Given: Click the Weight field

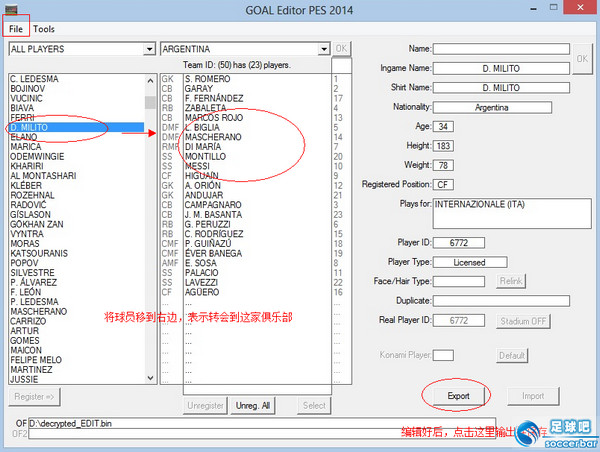Looking at the screenshot, I should [443, 165].
